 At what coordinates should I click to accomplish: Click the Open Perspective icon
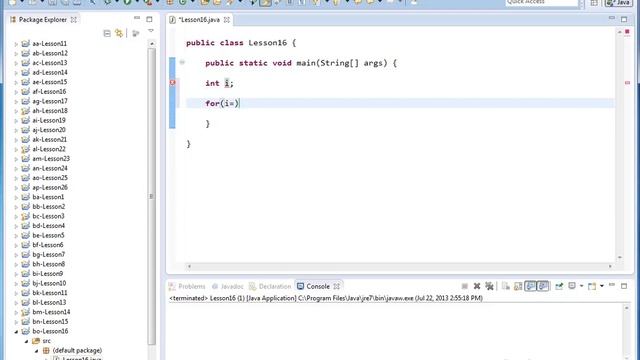pos(594,2)
